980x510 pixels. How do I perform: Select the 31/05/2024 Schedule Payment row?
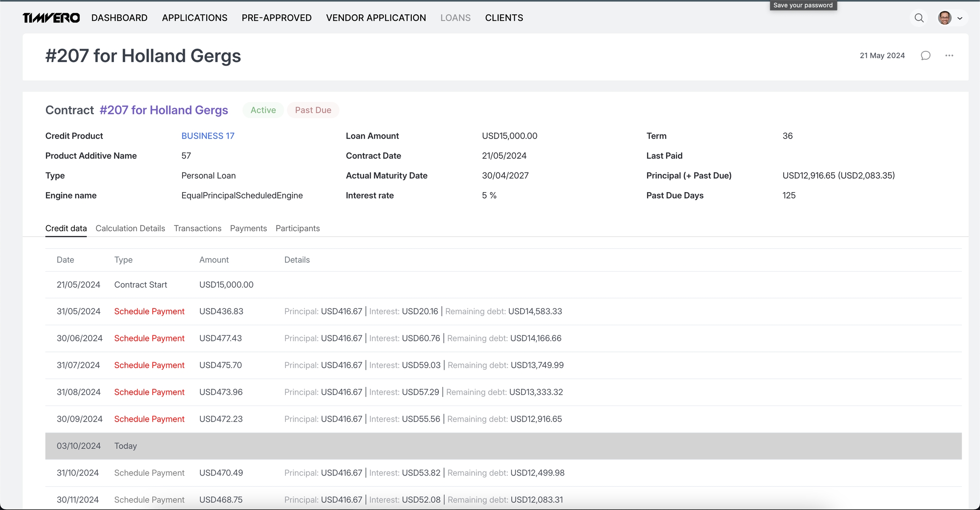149,312
